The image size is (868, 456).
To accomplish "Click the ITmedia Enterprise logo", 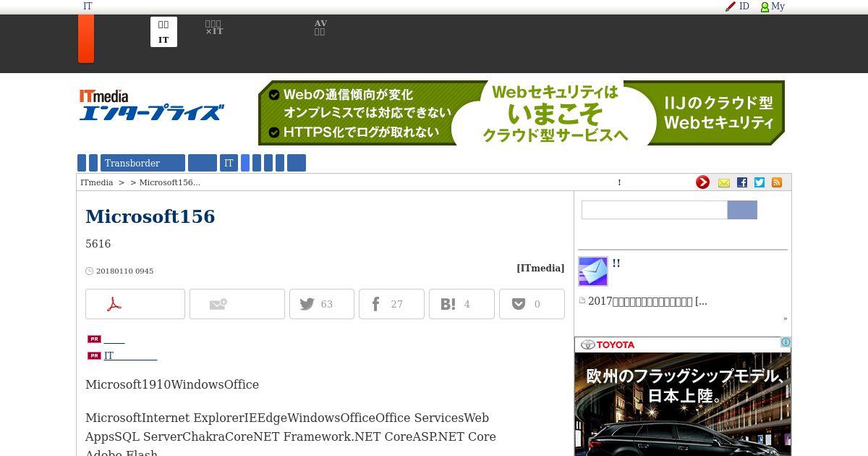I will 151,106.
